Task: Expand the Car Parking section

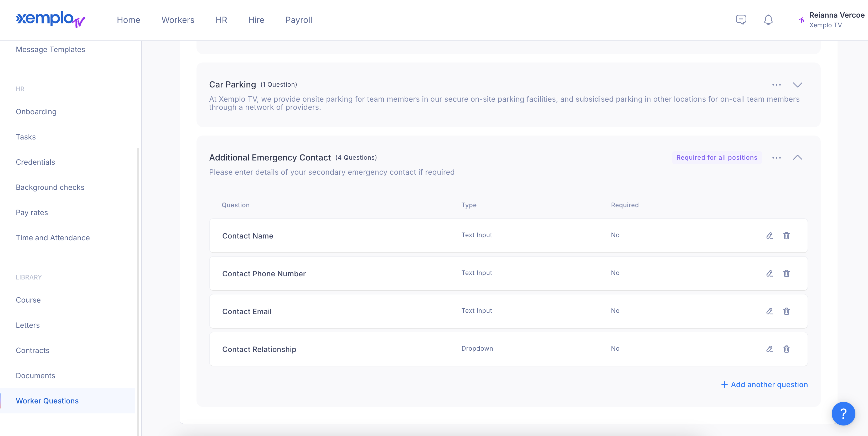Action: (x=797, y=85)
